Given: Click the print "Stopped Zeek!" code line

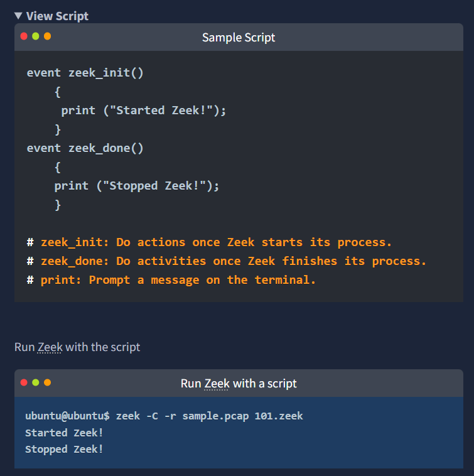Looking at the screenshot, I should 137,186.
